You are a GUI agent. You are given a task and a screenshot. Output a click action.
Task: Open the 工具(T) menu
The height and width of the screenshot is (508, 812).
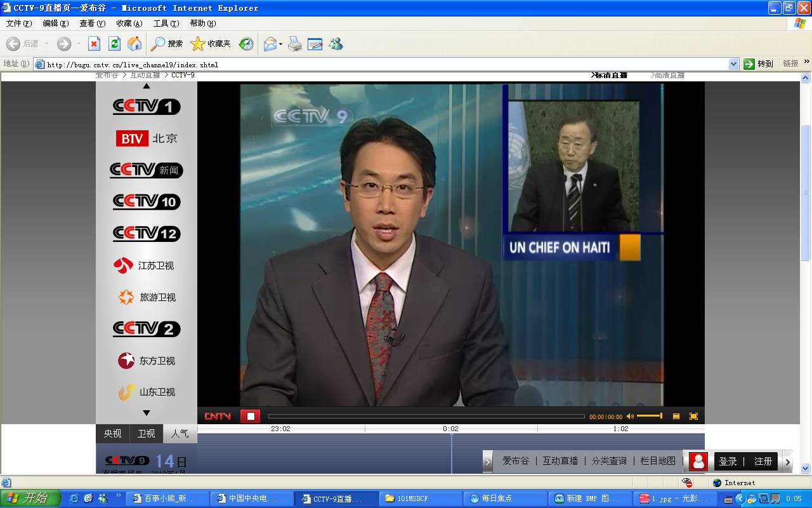tap(166, 23)
